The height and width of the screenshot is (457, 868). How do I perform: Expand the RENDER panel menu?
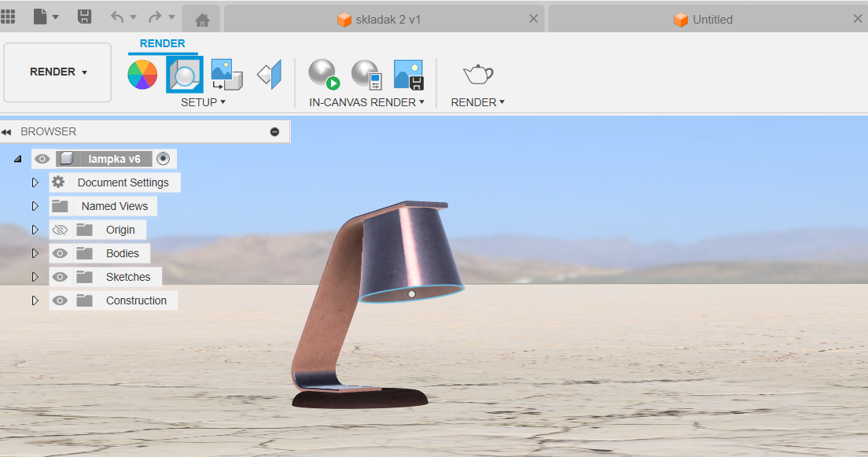click(x=478, y=102)
